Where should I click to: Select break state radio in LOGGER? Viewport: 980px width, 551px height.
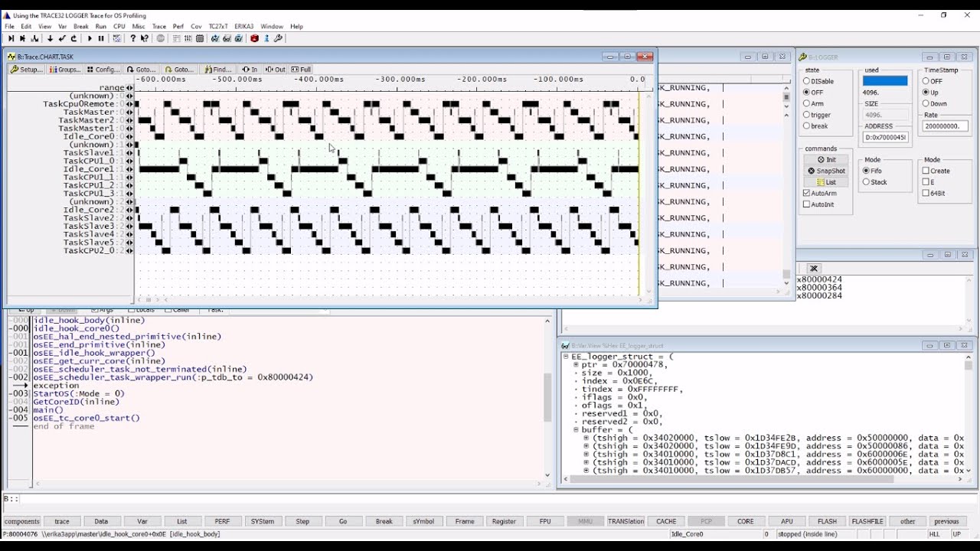[x=815, y=126]
